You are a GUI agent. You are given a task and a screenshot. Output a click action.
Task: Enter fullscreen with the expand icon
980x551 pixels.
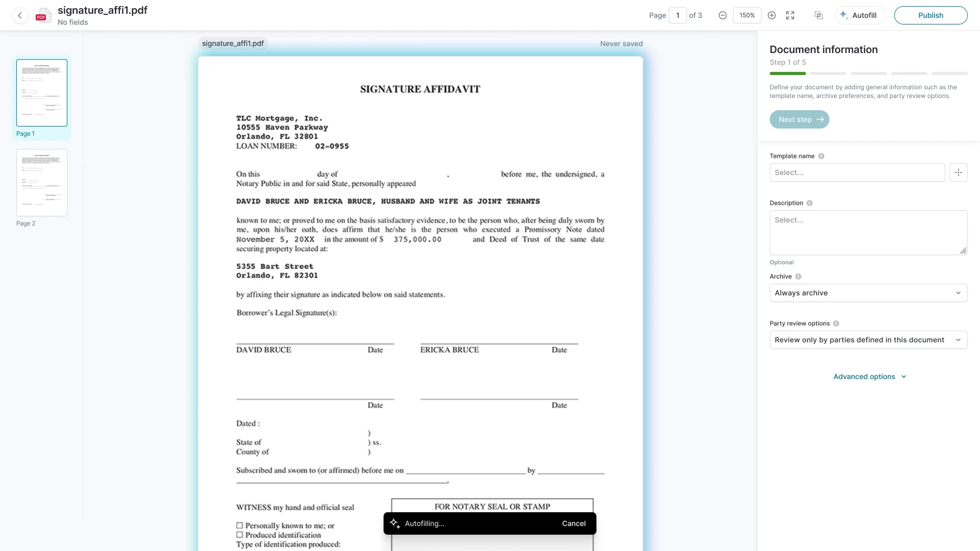790,15
